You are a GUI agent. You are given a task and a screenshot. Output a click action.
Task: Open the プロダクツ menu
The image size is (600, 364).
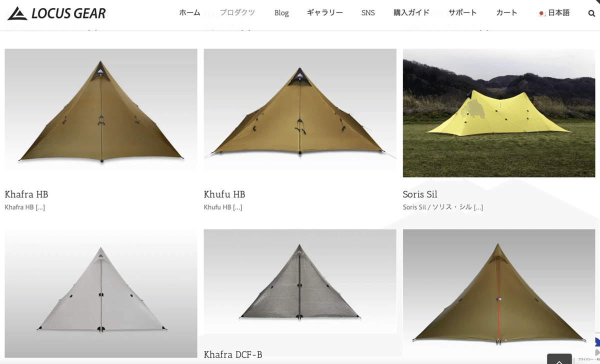click(237, 13)
